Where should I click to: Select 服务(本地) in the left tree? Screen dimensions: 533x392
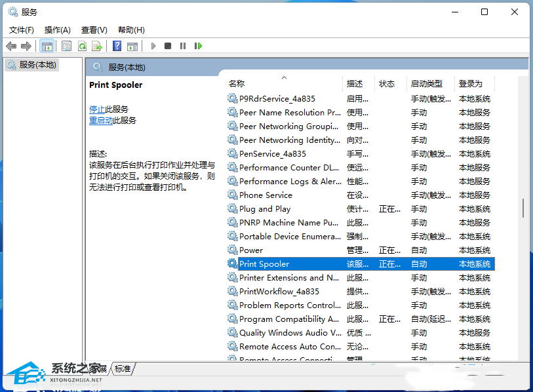pyautogui.click(x=32, y=65)
